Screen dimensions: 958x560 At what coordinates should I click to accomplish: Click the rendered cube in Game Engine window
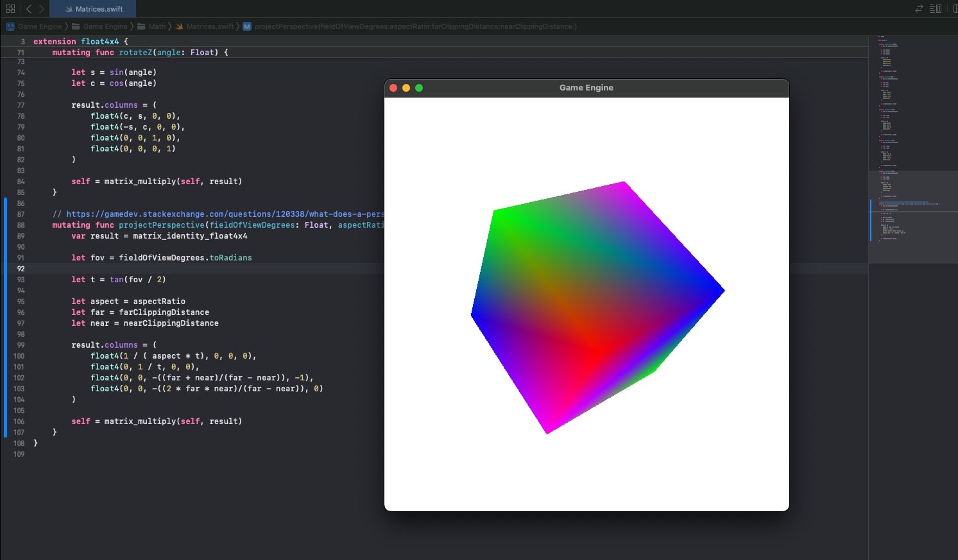coord(597,307)
